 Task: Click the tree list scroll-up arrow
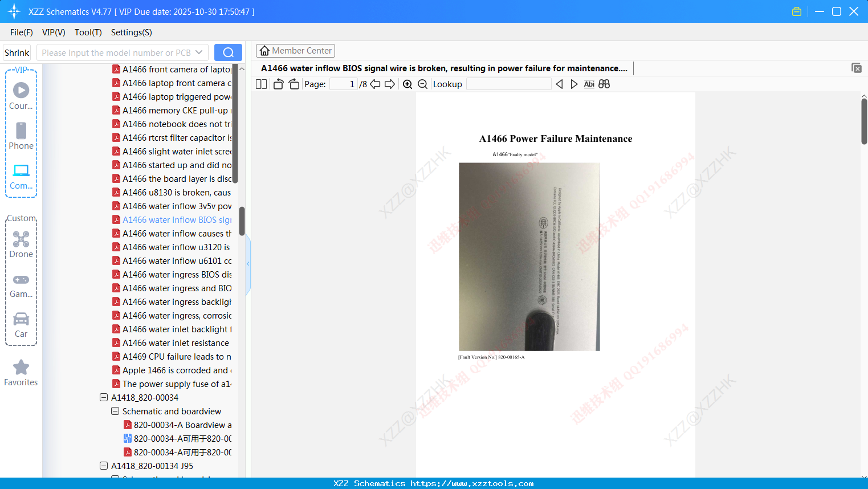[242, 68]
